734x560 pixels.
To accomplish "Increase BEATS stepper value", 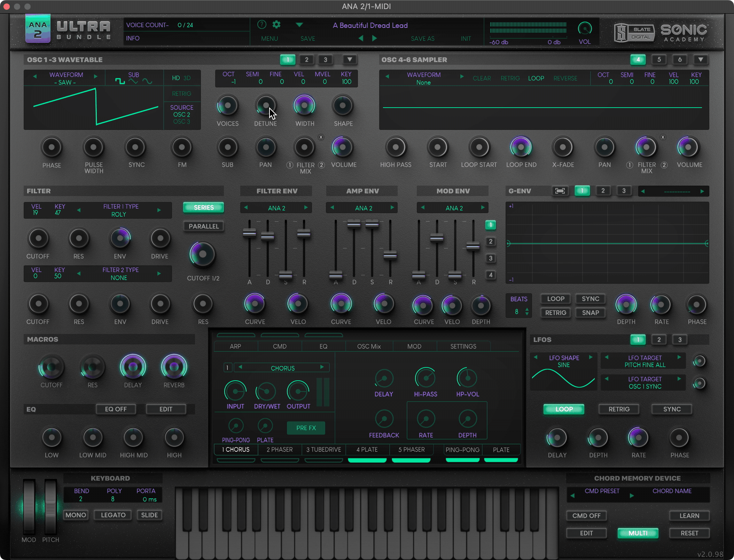I will [x=527, y=309].
